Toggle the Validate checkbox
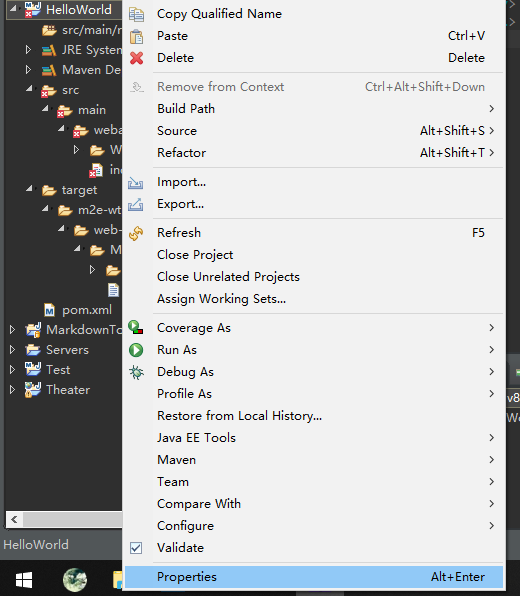 136,548
